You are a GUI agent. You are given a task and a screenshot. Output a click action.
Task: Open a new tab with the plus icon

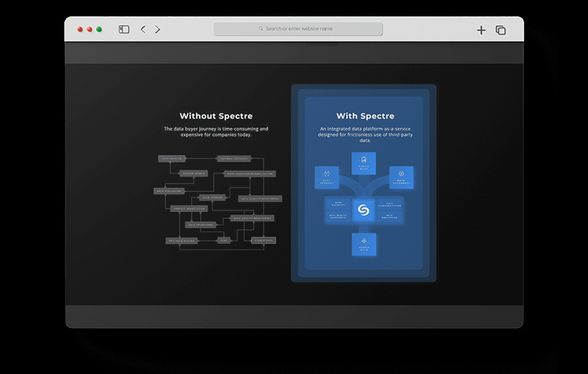[481, 30]
